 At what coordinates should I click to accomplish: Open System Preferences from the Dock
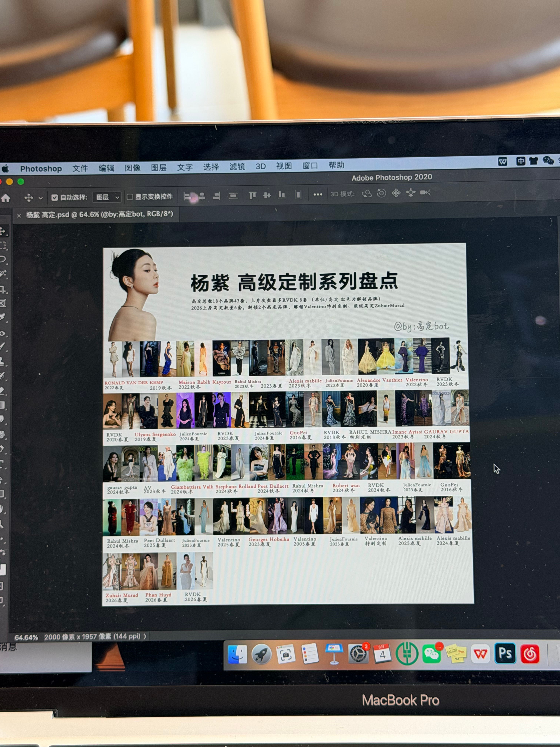358,653
